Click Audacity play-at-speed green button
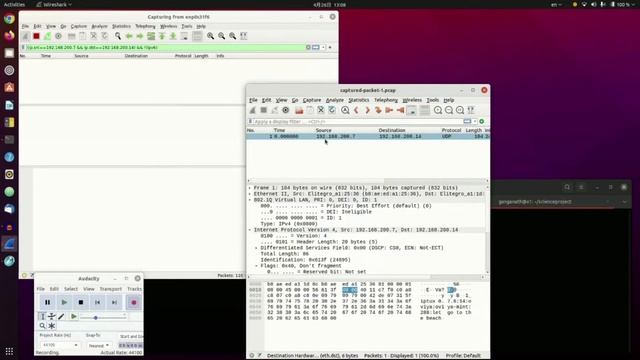640x360 pixels. pos(73,316)
